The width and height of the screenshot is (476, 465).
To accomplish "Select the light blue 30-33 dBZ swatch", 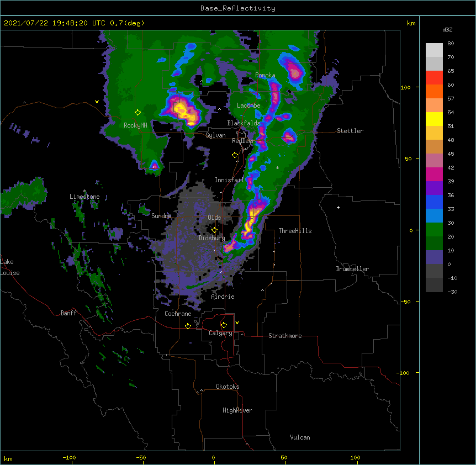I will [434, 215].
